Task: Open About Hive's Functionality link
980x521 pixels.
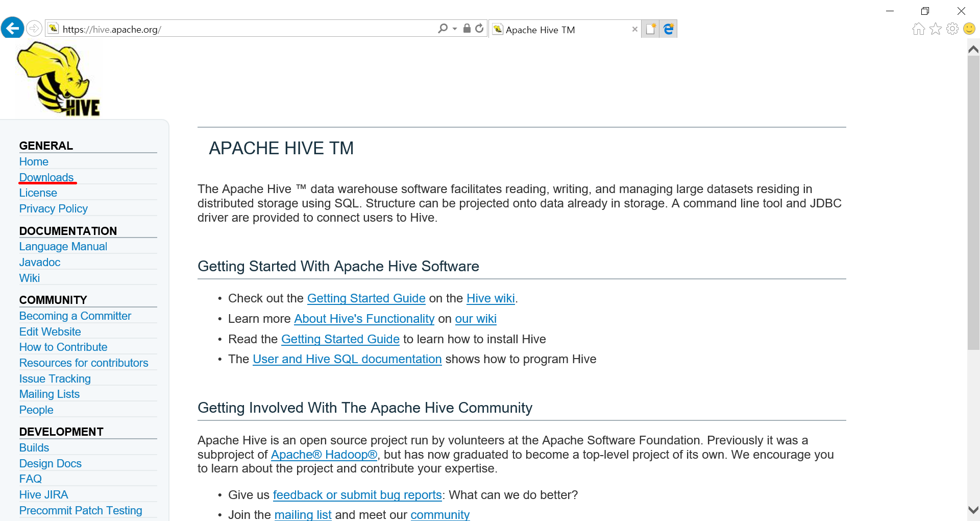Action: point(364,319)
